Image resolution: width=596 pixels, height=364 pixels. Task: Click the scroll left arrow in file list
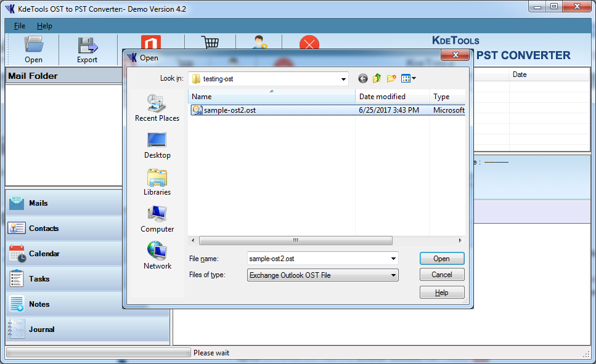(193, 241)
